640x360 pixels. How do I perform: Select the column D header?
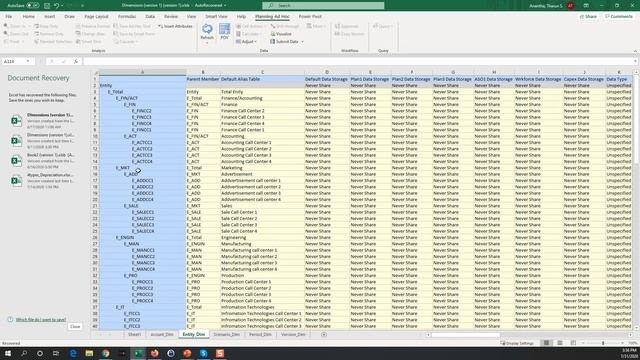pyautogui.click(x=327, y=72)
